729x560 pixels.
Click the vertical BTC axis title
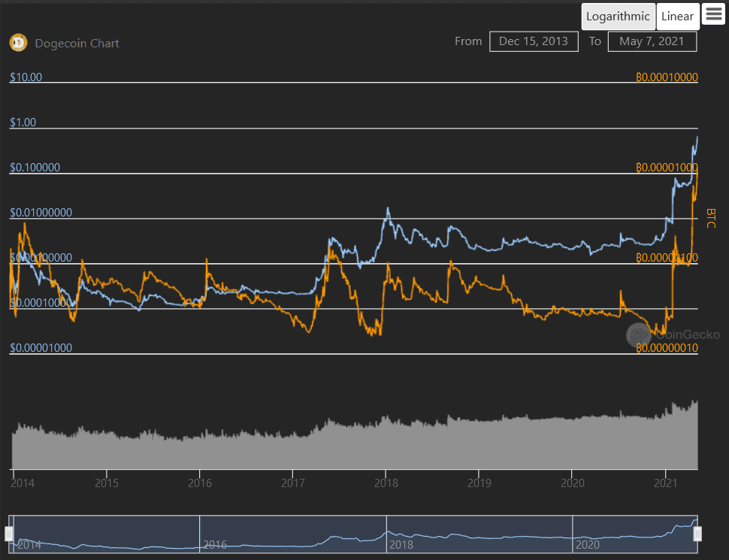710,218
